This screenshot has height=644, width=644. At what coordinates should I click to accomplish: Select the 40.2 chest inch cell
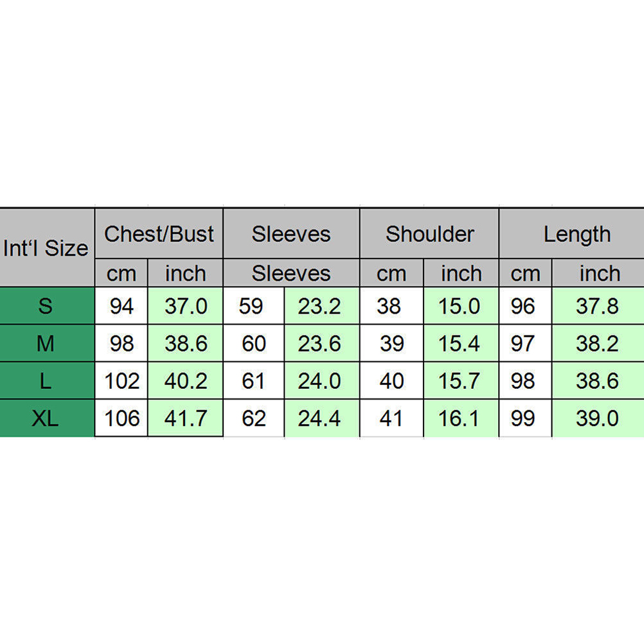pyautogui.click(x=186, y=381)
